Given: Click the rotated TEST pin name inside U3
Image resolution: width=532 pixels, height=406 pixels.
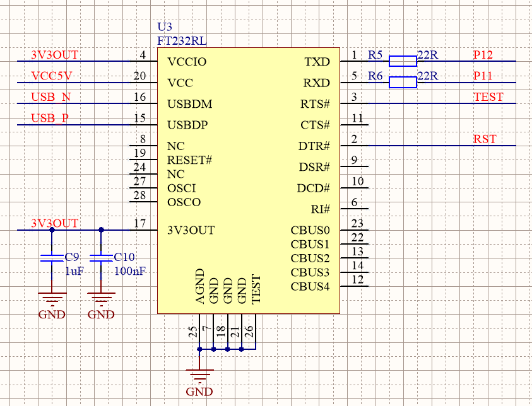Looking at the screenshot, I should [256, 289].
